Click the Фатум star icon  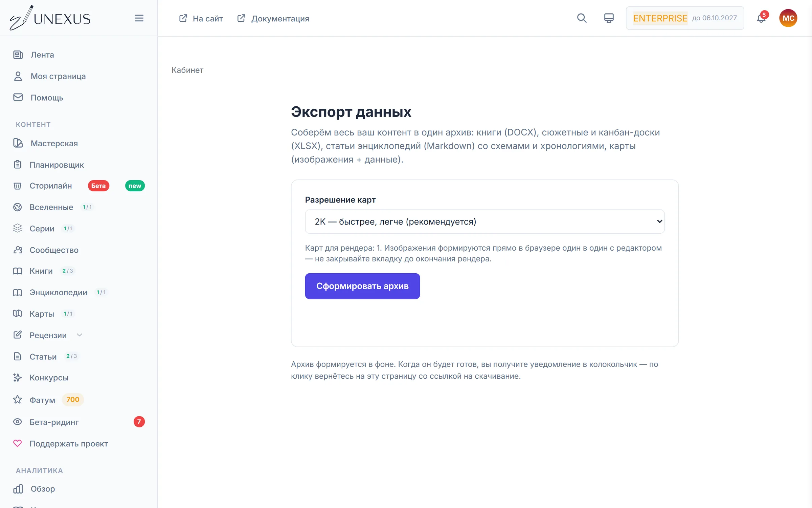[x=18, y=400]
